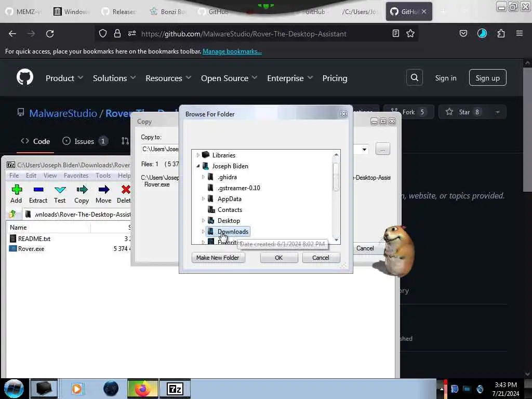Image resolution: width=532 pixels, height=399 pixels.
Task: Select the .gstreamer-0.10 folder
Action: click(239, 188)
